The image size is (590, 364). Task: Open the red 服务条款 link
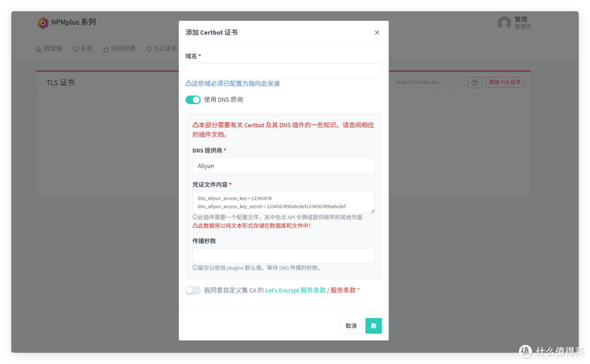[343, 290]
